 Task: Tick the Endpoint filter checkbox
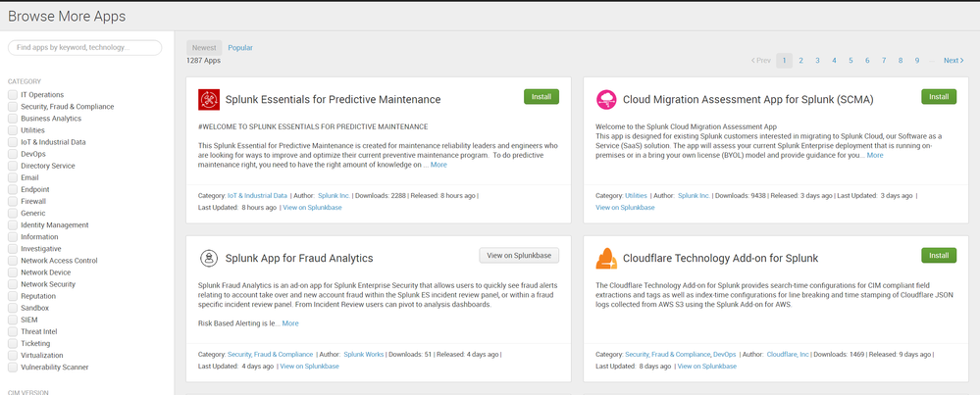tap(13, 190)
